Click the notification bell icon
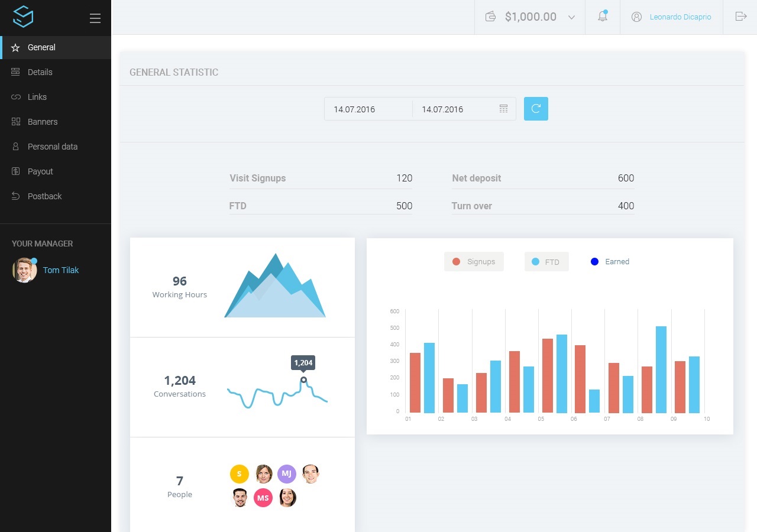Viewport: 757px width, 532px height. coord(602,17)
